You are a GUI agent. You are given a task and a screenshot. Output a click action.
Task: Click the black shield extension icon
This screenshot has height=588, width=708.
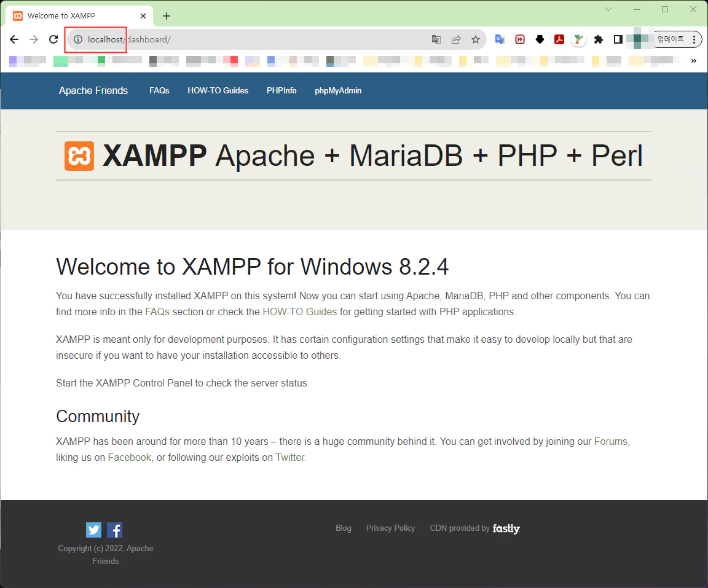click(x=540, y=39)
